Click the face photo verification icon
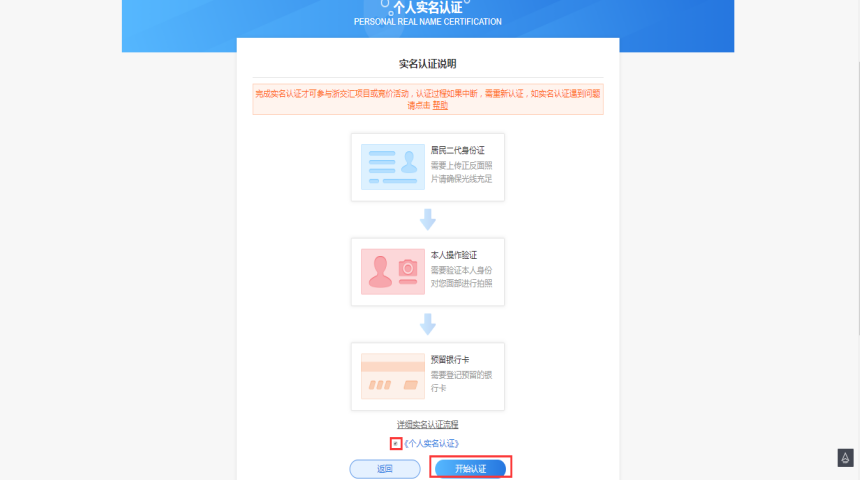860x480 pixels. pyautogui.click(x=393, y=272)
